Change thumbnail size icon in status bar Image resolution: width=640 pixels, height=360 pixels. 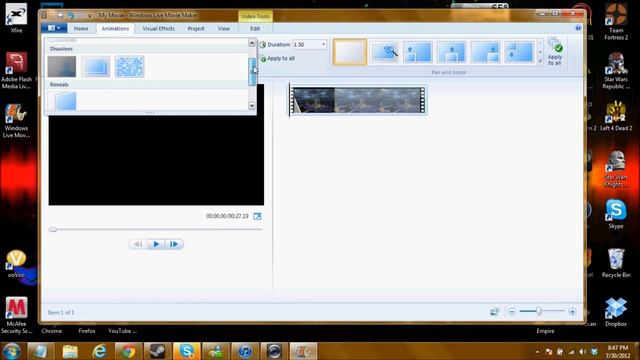pos(494,312)
